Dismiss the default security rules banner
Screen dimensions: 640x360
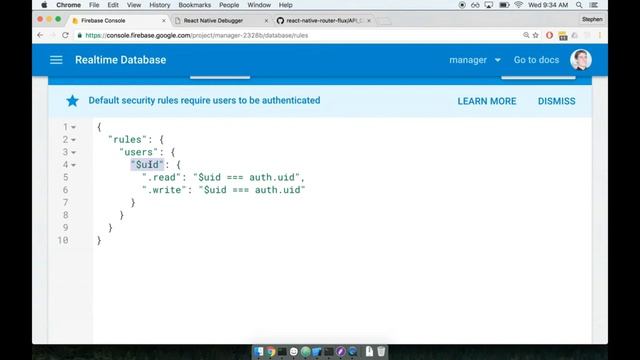tap(556, 101)
